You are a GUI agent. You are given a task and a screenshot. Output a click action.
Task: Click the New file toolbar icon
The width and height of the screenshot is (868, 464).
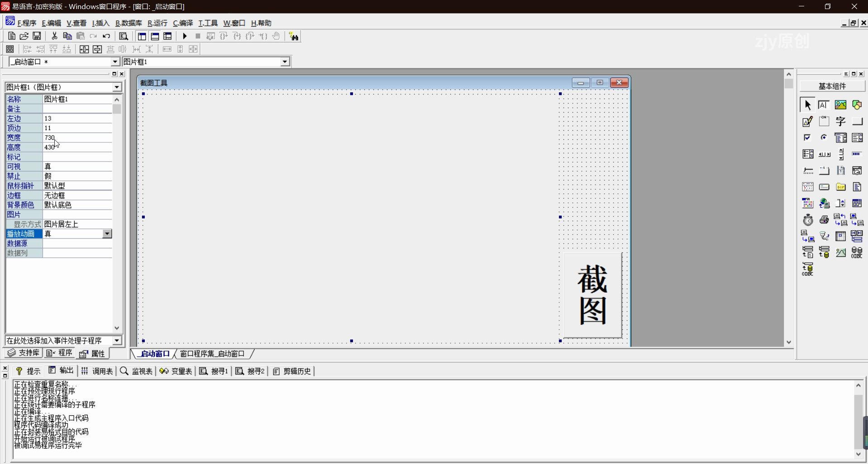[x=12, y=36]
